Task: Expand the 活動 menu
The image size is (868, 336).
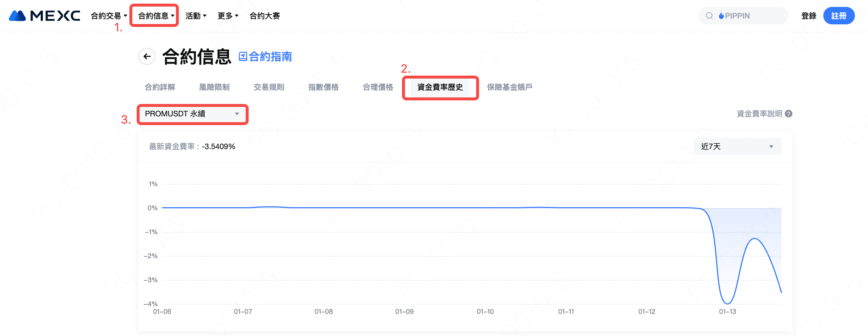Action: click(196, 16)
